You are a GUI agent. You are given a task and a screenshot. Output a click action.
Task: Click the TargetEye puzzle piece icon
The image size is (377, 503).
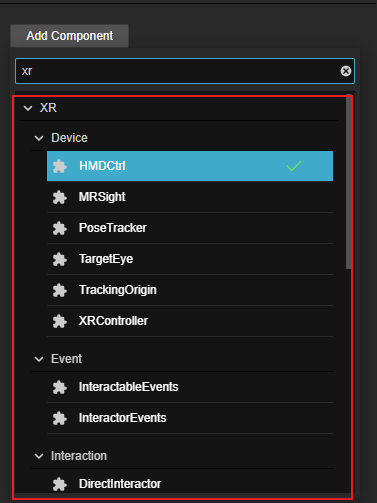(x=60, y=259)
